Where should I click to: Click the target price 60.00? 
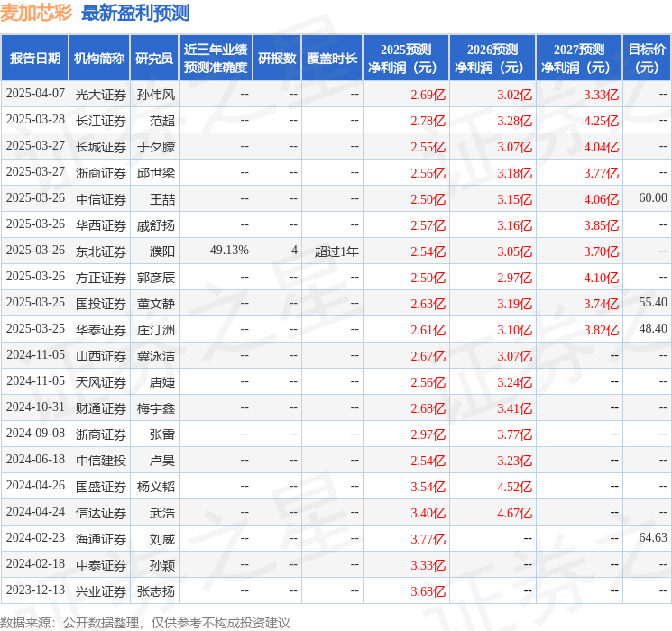tap(653, 198)
